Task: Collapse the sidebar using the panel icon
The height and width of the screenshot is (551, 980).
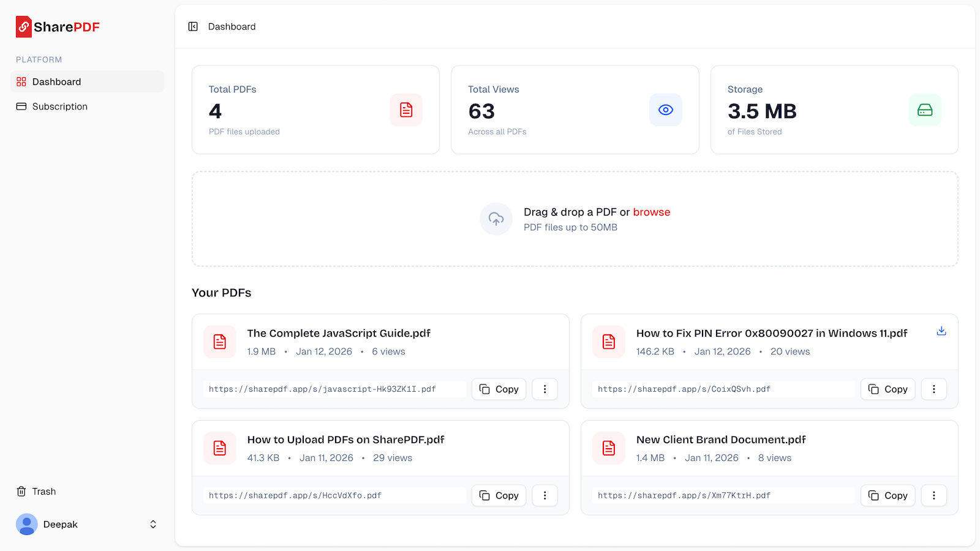Action: pos(193,26)
